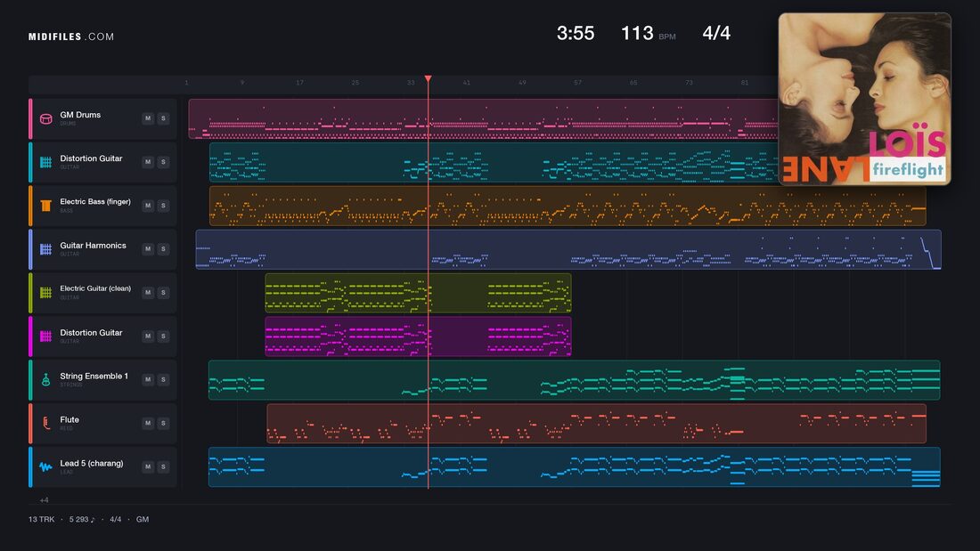Viewport: 980px width, 551px height.
Task: Click bar 9 on the timeline ruler
Action: click(241, 83)
